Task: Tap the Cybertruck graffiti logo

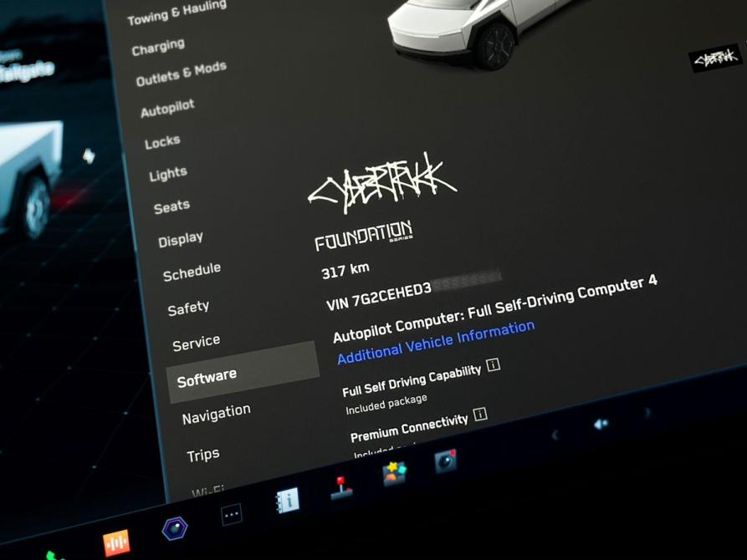Action: tap(382, 184)
